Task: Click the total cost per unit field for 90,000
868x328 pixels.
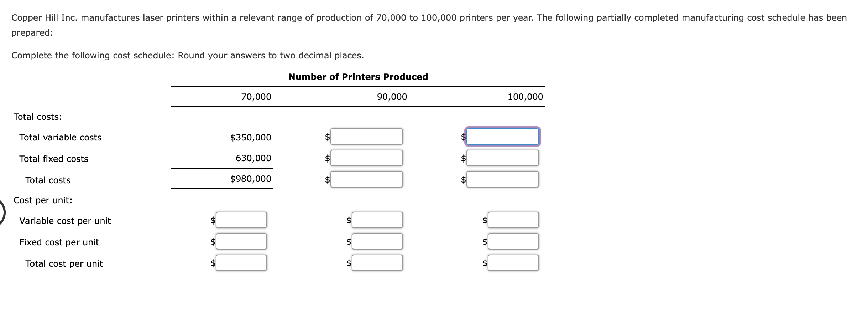Action: point(377,263)
